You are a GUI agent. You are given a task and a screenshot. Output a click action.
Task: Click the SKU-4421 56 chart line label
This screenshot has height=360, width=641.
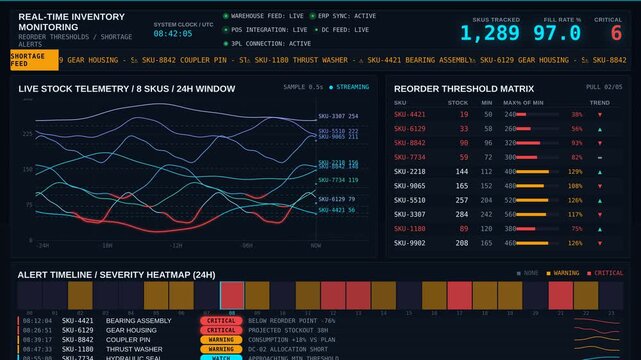336,210
